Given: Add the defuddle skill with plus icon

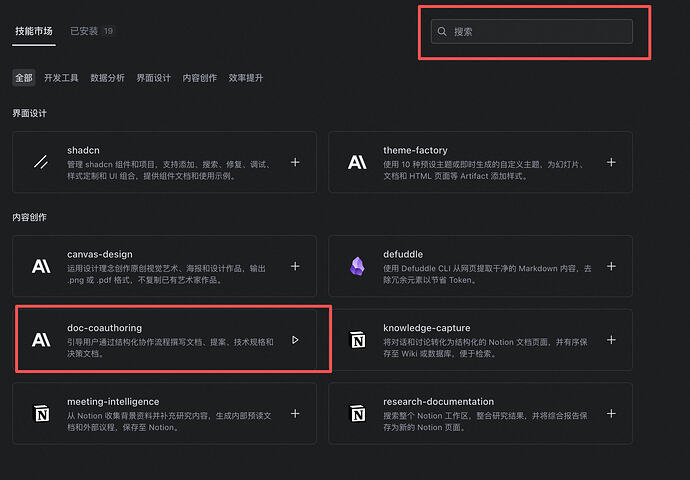Looking at the screenshot, I should [611, 266].
